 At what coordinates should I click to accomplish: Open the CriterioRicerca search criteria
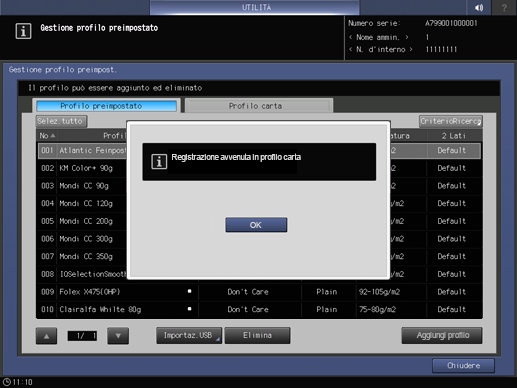pyautogui.click(x=450, y=121)
